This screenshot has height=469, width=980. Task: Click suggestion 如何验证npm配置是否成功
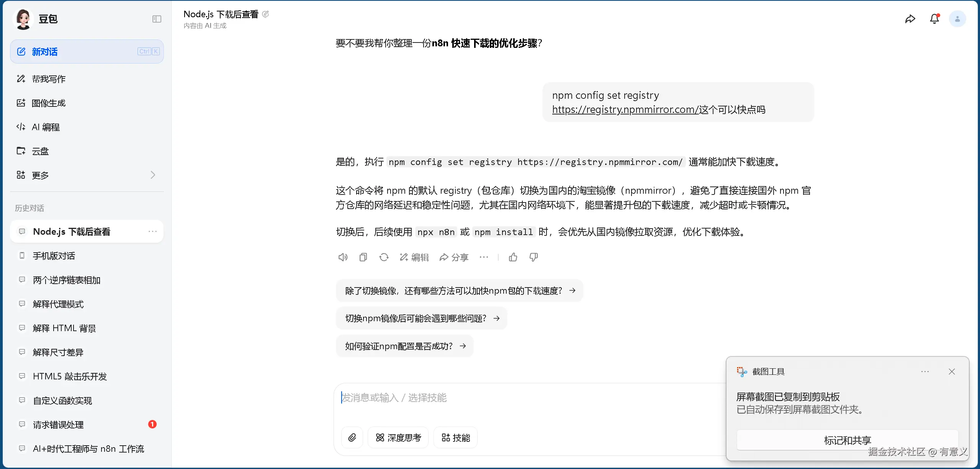click(405, 346)
